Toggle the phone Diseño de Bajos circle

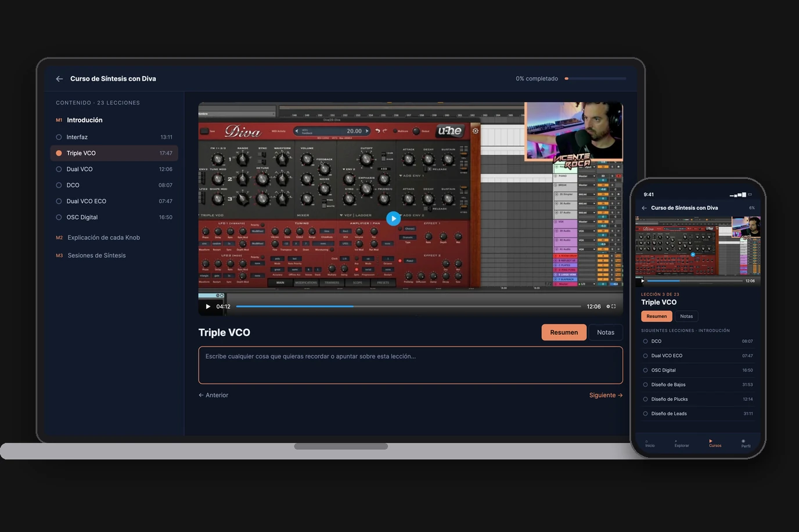click(x=645, y=385)
